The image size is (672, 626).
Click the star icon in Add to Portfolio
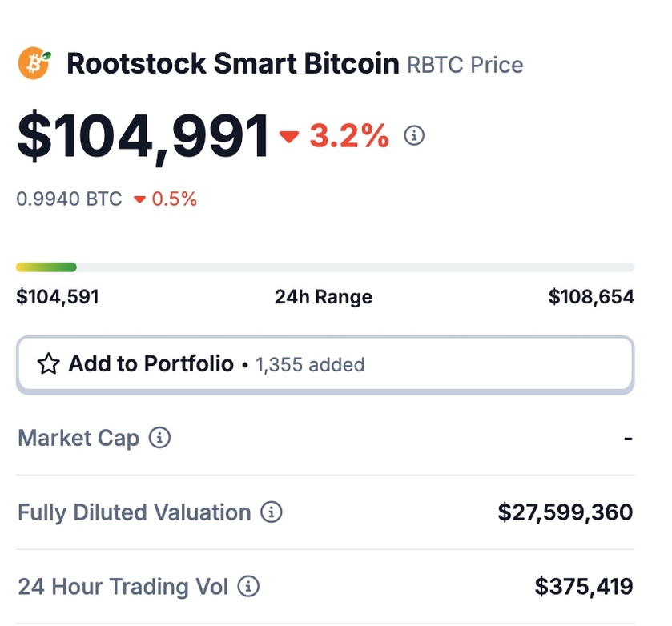(x=48, y=363)
